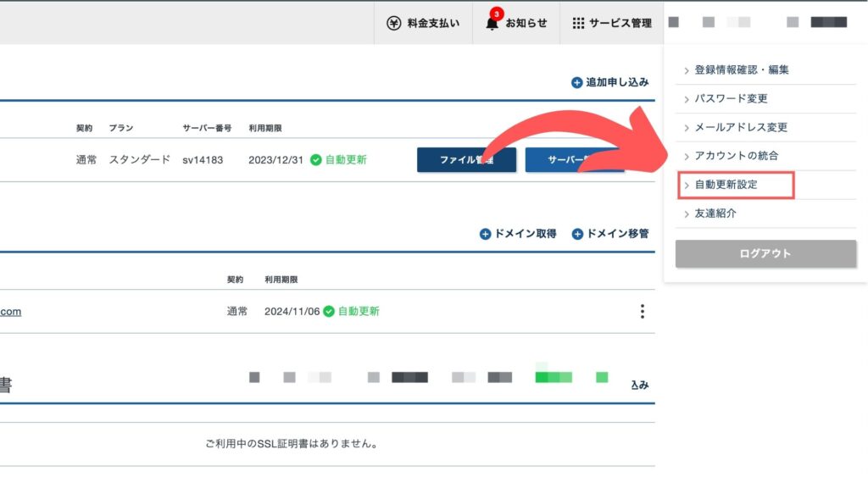This screenshot has height=488, width=868.
Task: Click the ファイル管理 button
Action: 467,159
